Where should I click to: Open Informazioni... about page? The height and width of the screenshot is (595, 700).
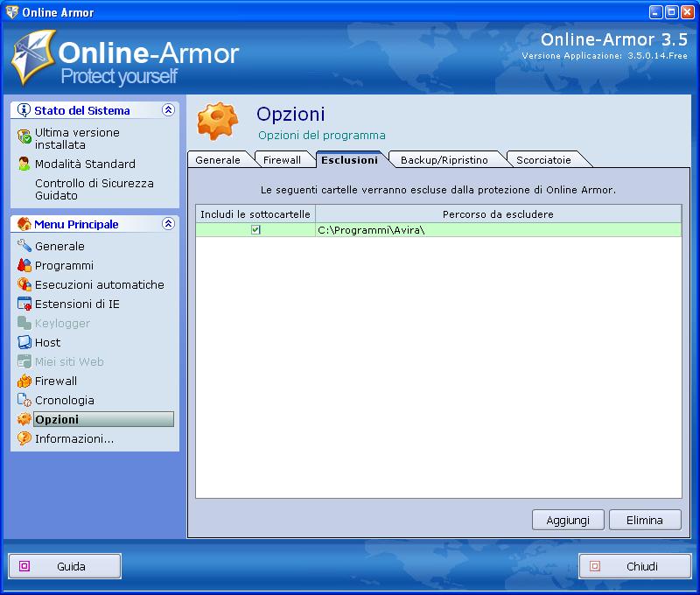tap(74, 438)
